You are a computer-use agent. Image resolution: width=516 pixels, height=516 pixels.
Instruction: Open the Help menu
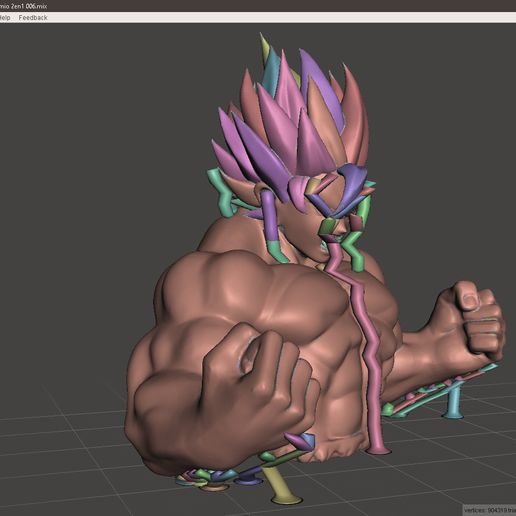(x=5, y=18)
